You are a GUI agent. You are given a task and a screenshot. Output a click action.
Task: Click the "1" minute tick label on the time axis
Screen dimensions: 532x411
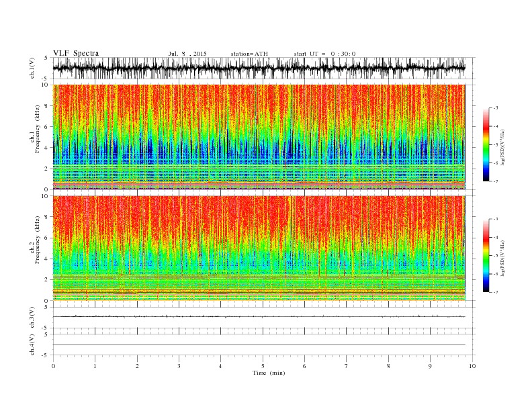pos(95,366)
